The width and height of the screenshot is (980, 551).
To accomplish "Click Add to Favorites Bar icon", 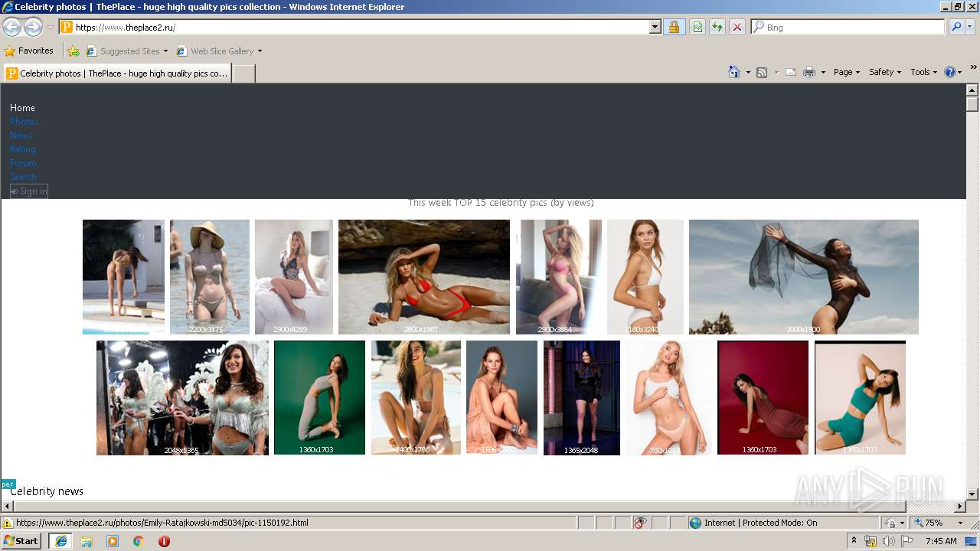I will pyautogui.click(x=73, y=51).
